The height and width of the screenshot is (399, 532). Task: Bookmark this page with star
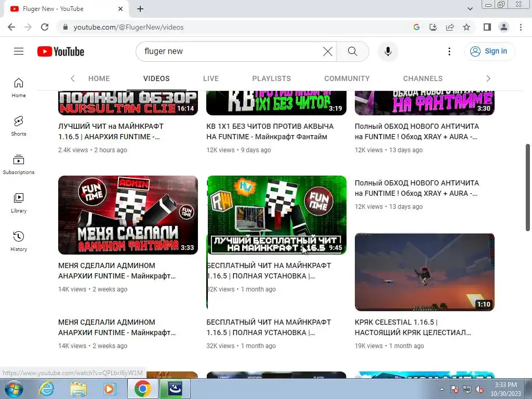[x=467, y=27]
